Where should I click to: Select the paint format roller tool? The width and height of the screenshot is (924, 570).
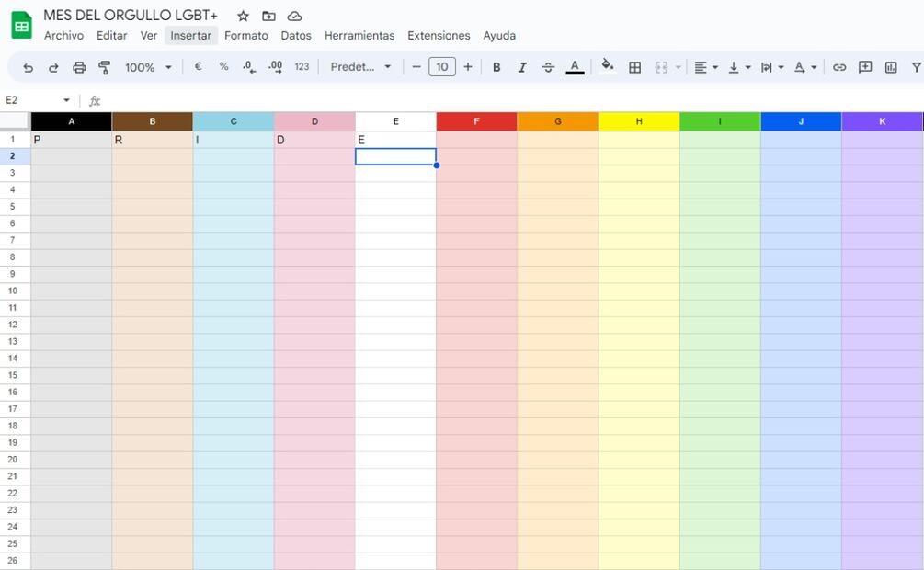(104, 67)
